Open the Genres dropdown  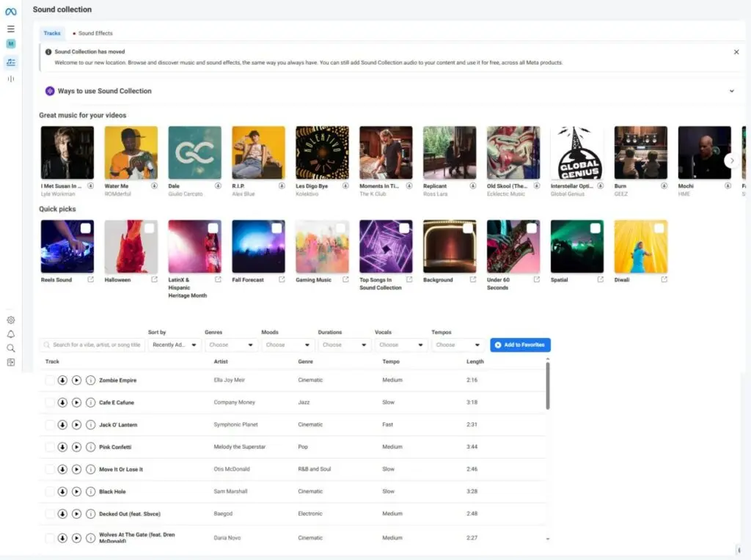tap(231, 345)
